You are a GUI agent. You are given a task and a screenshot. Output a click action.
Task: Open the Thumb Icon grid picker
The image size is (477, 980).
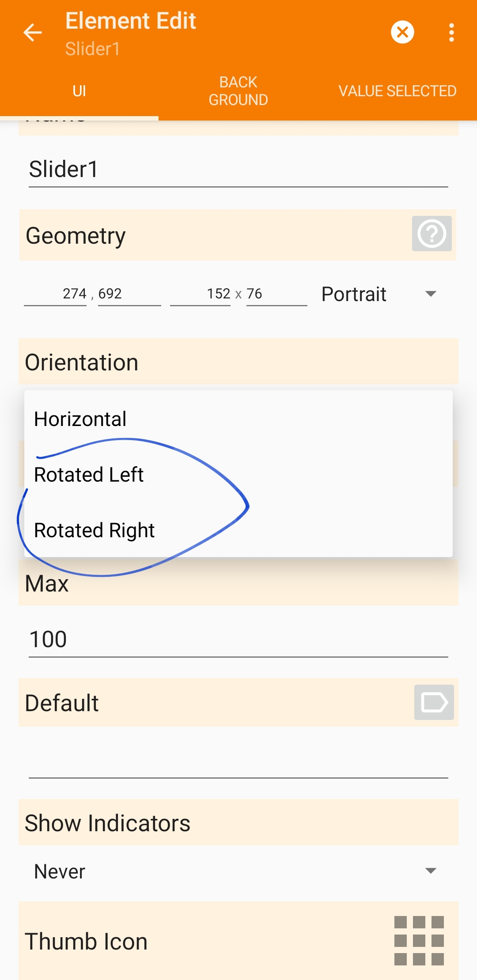click(x=419, y=941)
